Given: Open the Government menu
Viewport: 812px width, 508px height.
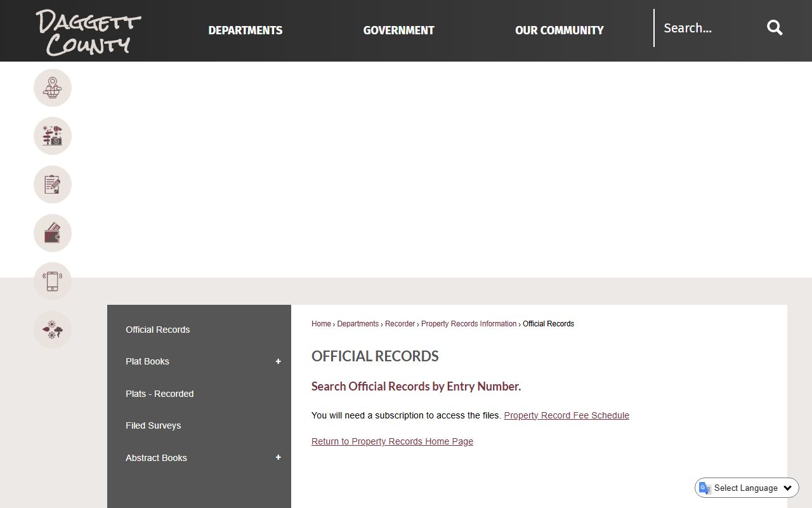Looking at the screenshot, I should tap(398, 30).
